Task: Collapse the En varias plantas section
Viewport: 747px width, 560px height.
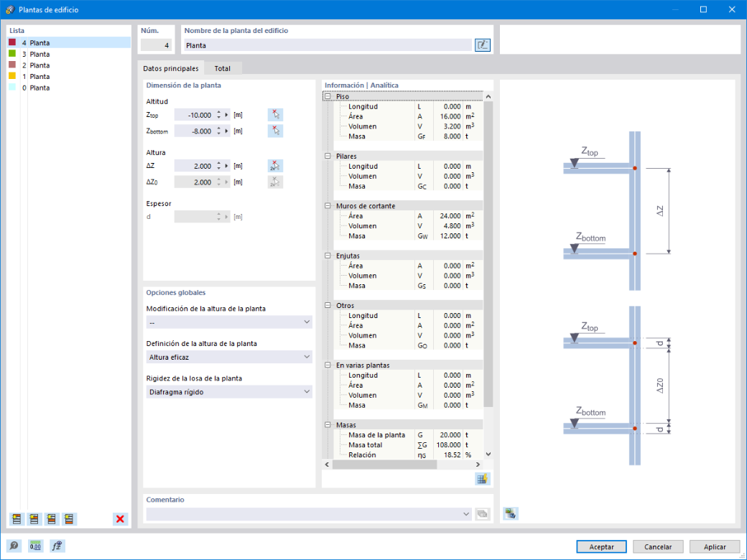Action: click(x=328, y=365)
